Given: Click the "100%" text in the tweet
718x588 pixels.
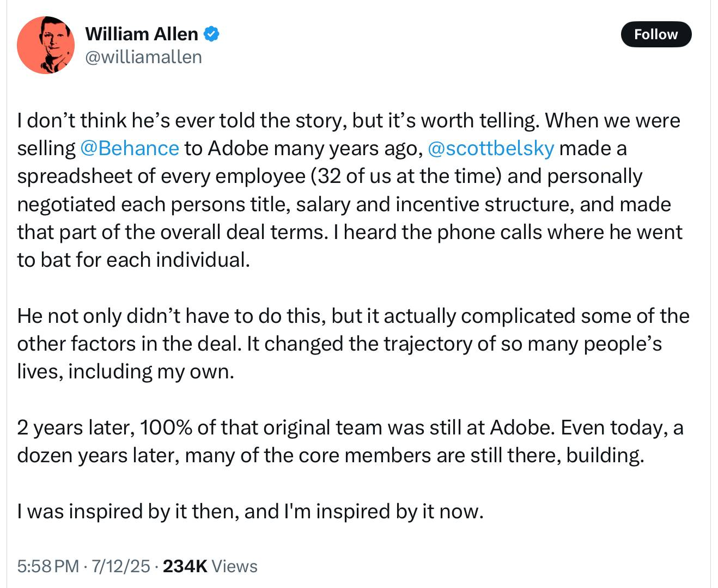Looking at the screenshot, I should click(166, 427).
